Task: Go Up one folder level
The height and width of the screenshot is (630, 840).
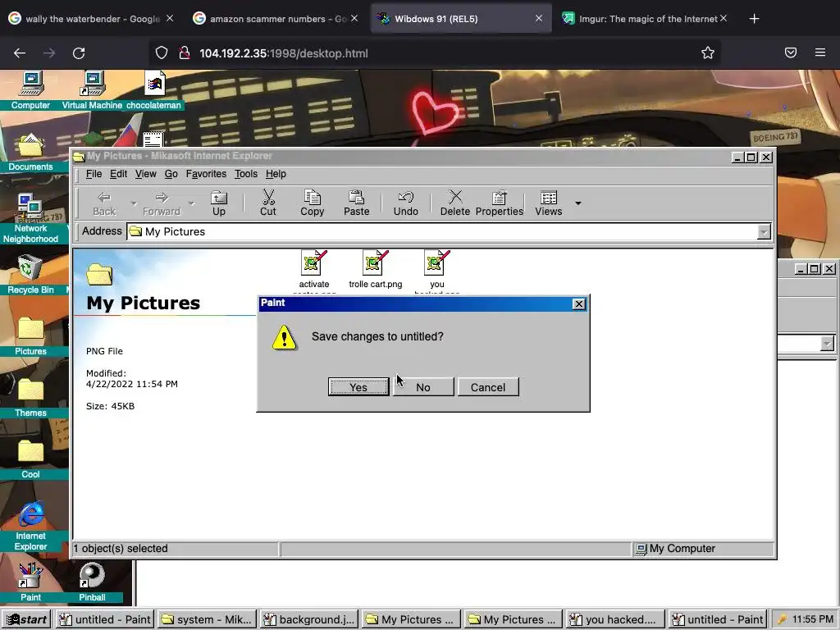Action: point(218,203)
